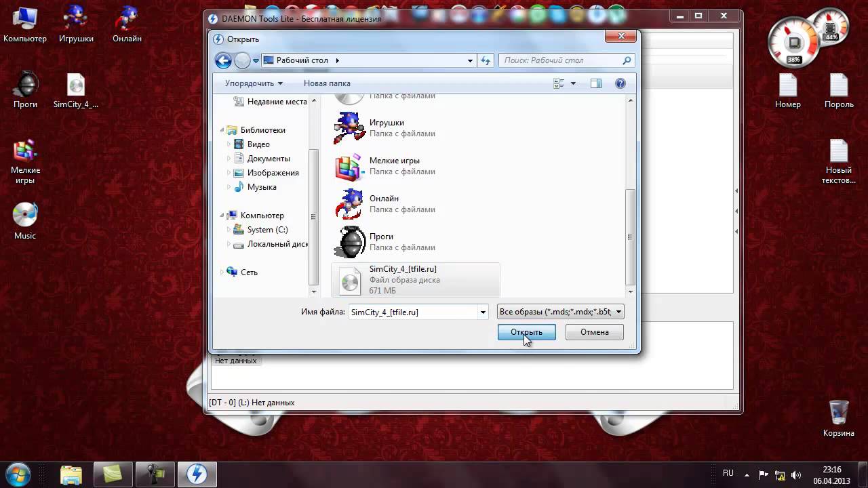Click the Пороль file on desktop
The height and width of the screenshot is (488, 868).
click(839, 90)
